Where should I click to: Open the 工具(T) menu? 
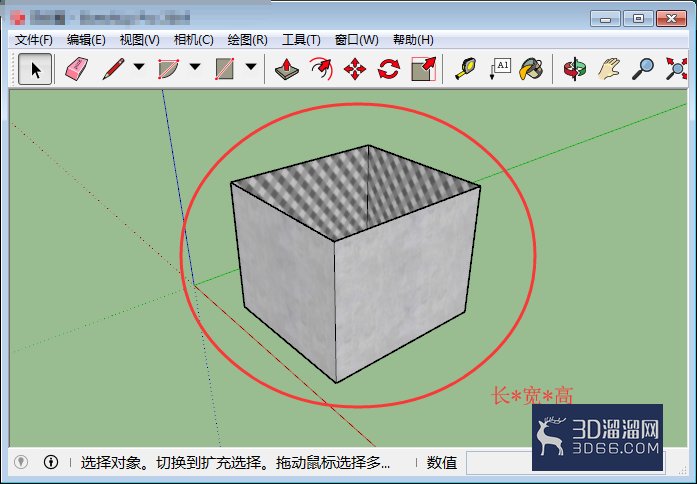click(301, 40)
